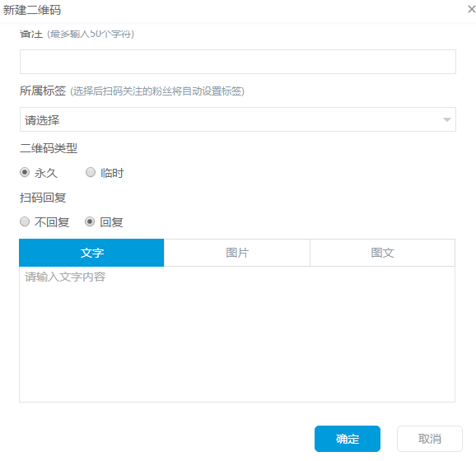Screen dimensions: 476x461
Task: Switch to the 图片 tab
Action: 237,253
